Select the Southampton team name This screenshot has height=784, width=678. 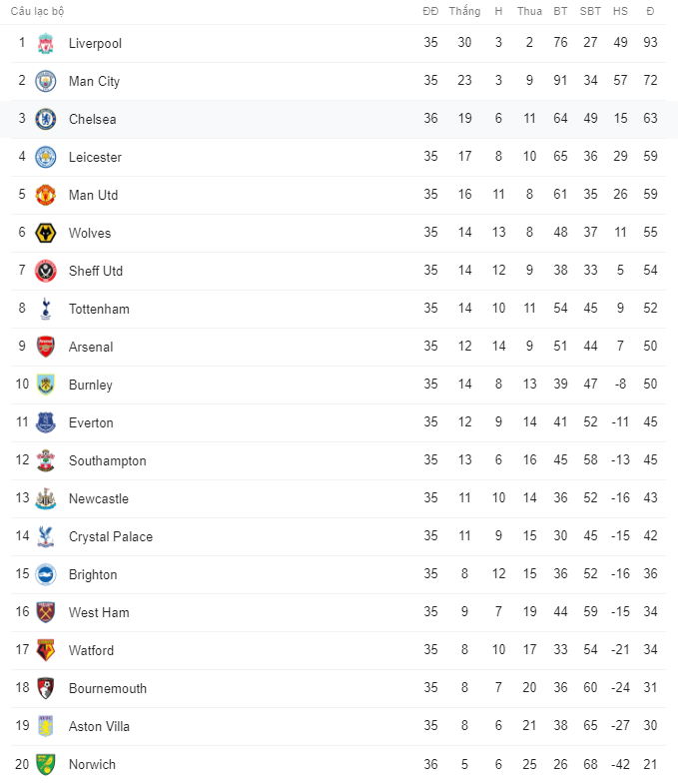[107, 460]
